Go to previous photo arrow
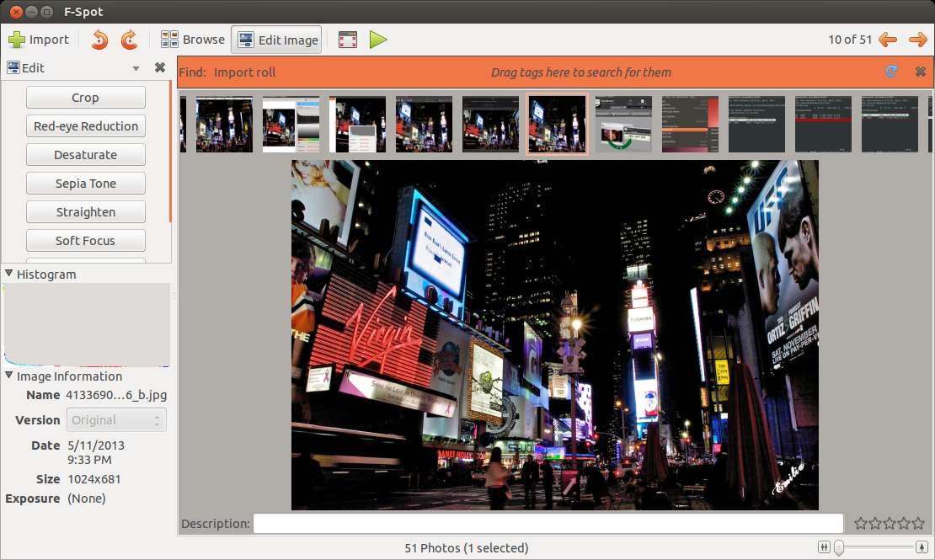Screen dimensions: 935x560 pos(887,40)
